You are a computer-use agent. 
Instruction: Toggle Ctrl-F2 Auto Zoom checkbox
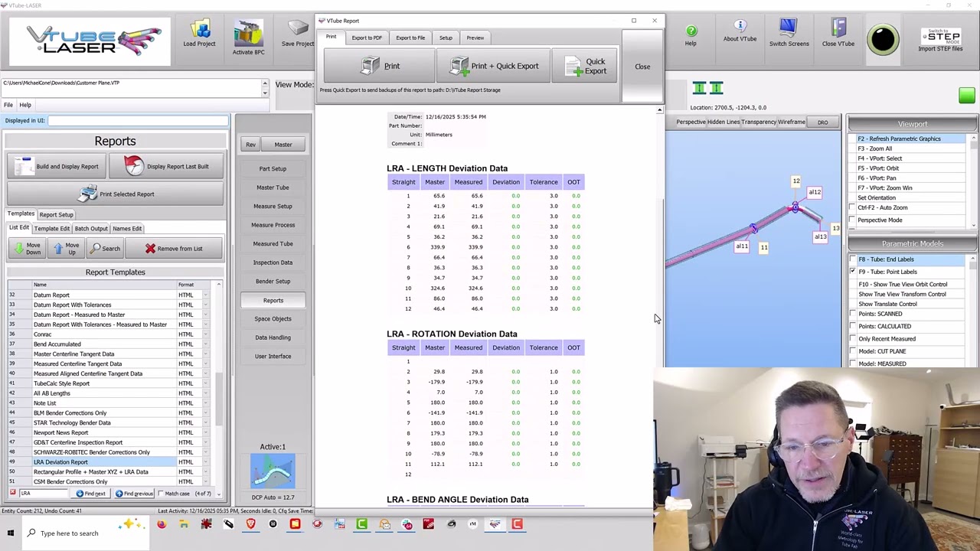[852, 207]
